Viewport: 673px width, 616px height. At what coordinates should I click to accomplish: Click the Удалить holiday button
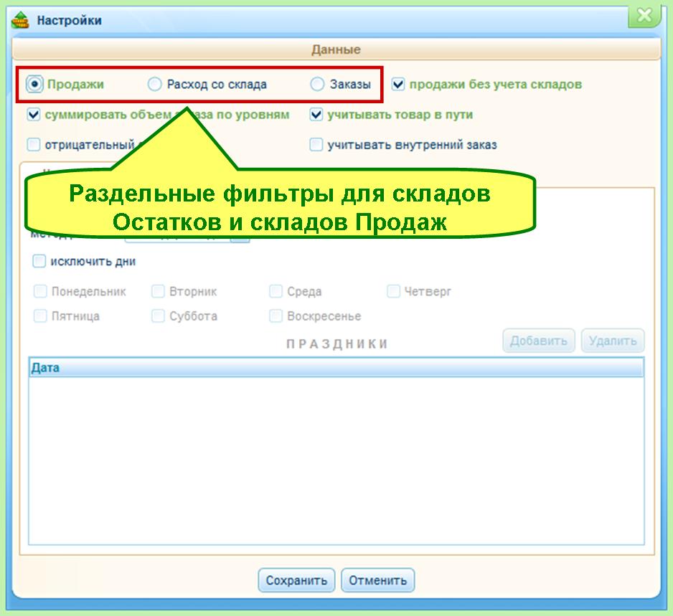[x=613, y=341]
